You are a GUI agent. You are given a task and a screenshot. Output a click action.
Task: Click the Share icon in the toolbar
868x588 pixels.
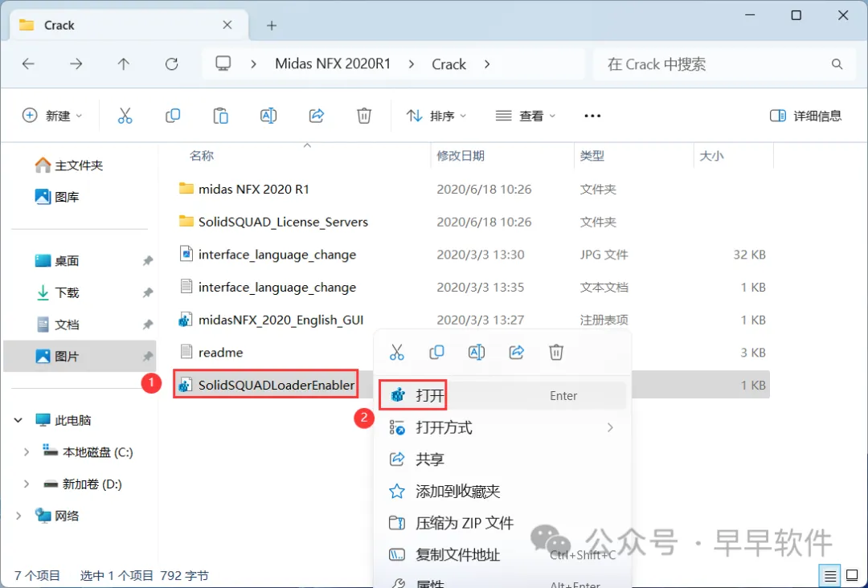[x=316, y=116]
